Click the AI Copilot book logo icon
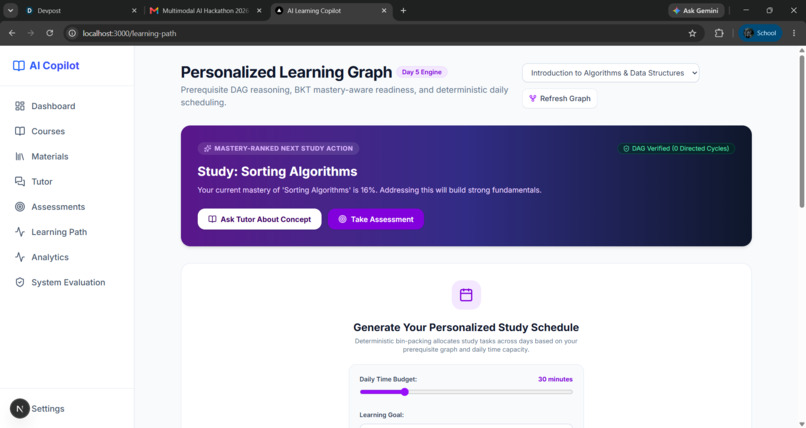Viewport: 806px width, 428px height. tap(19, 66)
